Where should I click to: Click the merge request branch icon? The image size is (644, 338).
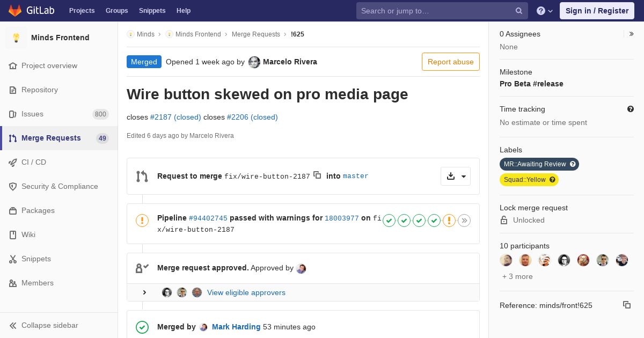(142, 176)
